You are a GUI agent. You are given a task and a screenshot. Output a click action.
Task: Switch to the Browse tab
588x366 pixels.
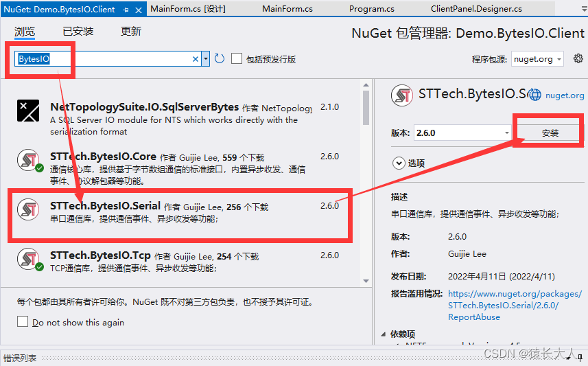(x=25, y=32)
